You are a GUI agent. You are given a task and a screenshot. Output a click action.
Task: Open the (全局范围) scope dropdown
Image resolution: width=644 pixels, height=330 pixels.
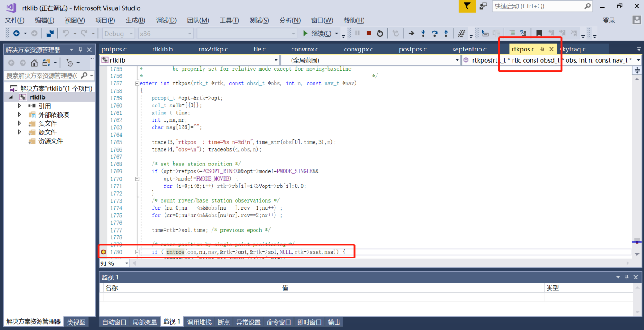(457, 60)
